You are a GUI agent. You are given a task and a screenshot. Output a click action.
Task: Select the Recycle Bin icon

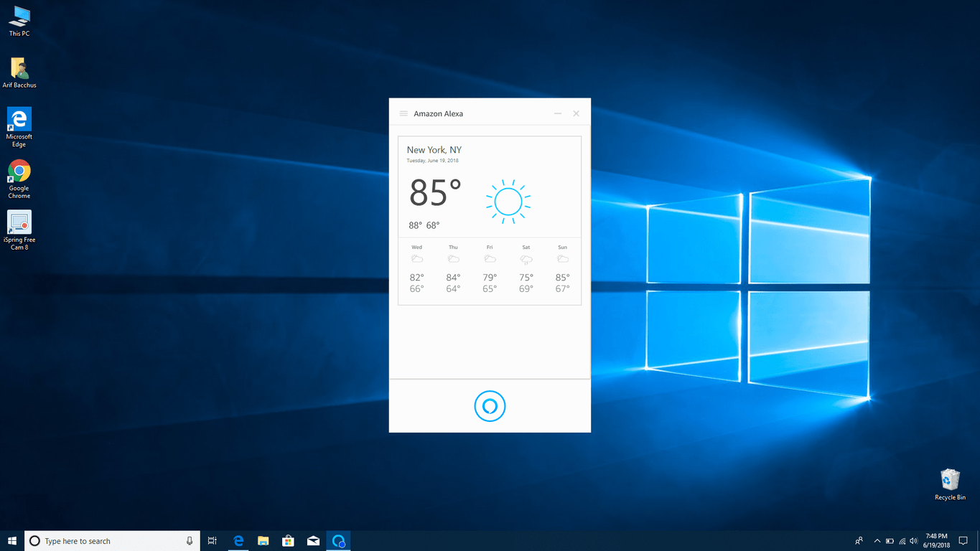coord(950,484)
